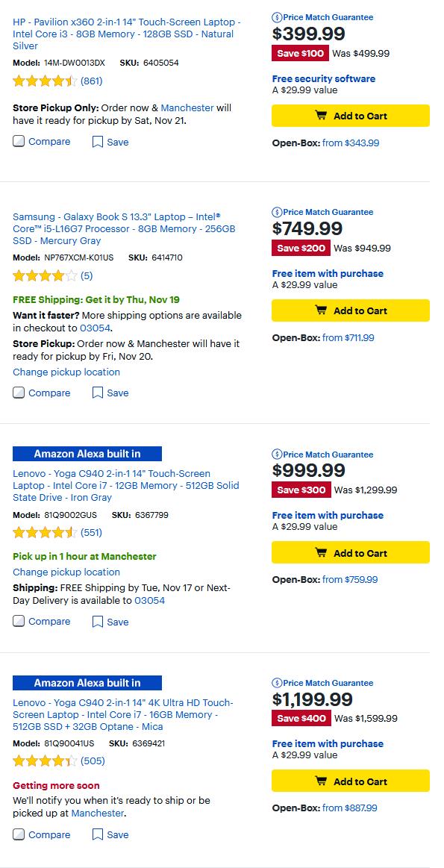The width and height of the screenshot is (444, 868).
Task: Add the $399.99 HP Pavilion to cart
Action: tap(351, 116)
